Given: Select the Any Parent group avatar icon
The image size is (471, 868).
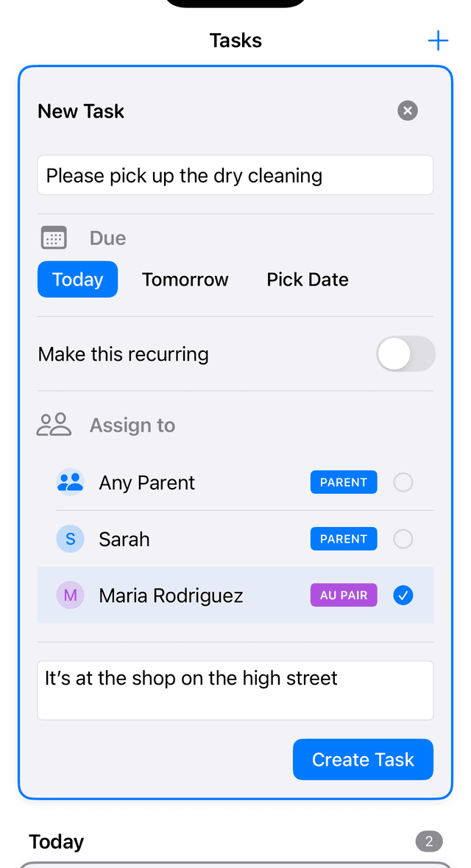Looking at the screenshot, I should 70,482.
